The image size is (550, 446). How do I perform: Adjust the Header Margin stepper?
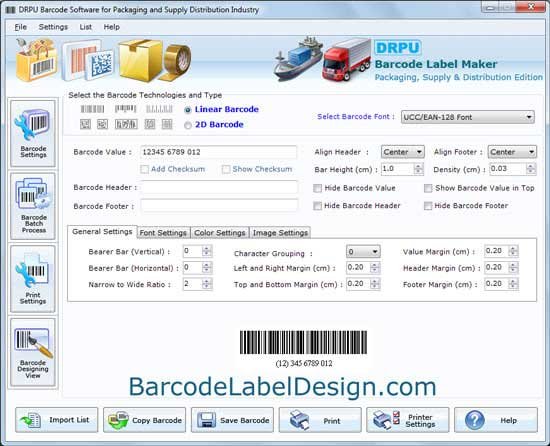click(x=513, y=268)
